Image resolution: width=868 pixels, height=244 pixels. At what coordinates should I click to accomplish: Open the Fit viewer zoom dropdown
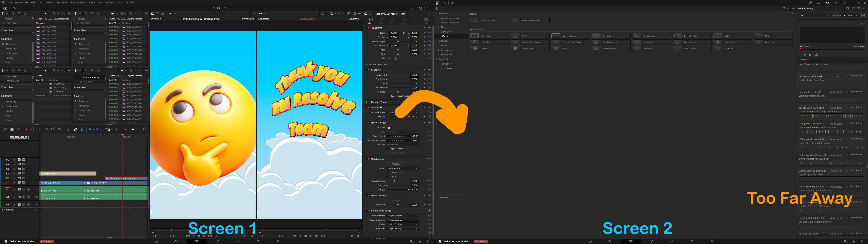click(x=172, y=14)
